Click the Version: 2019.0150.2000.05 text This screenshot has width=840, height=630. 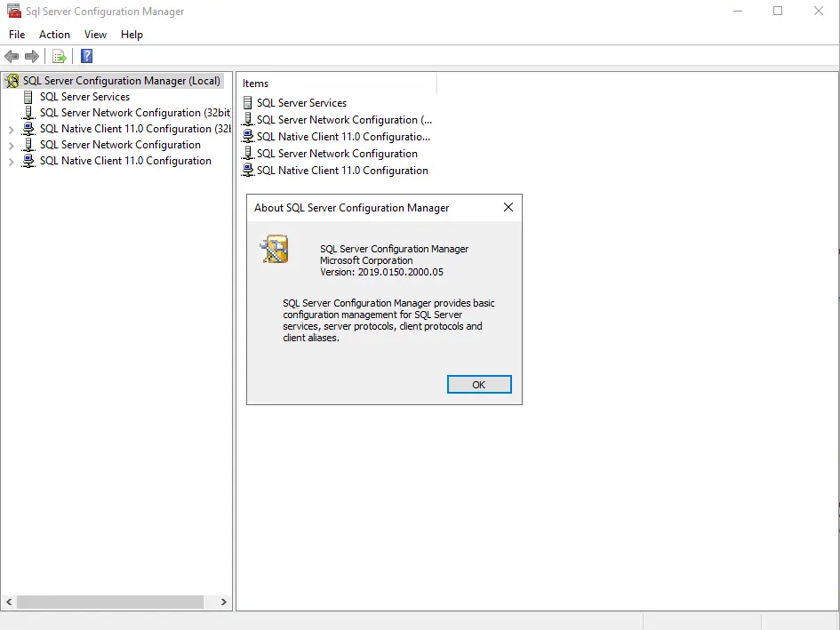click(x=382, y=272)
